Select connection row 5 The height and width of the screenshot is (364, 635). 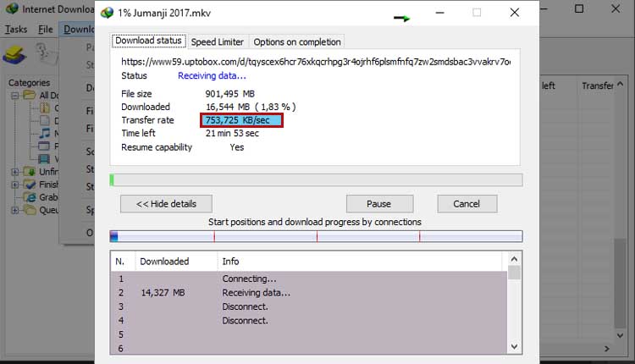308,334
